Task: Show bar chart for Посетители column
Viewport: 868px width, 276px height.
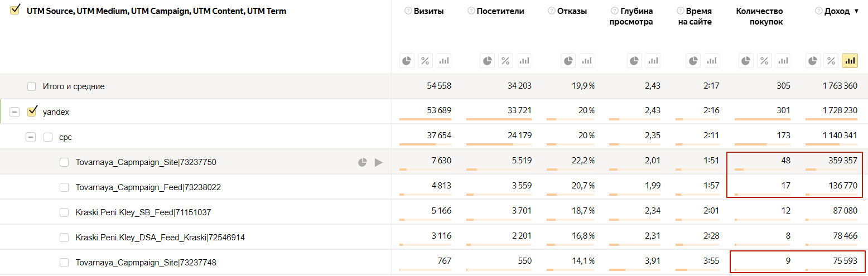Action: [x=524, y=61]
